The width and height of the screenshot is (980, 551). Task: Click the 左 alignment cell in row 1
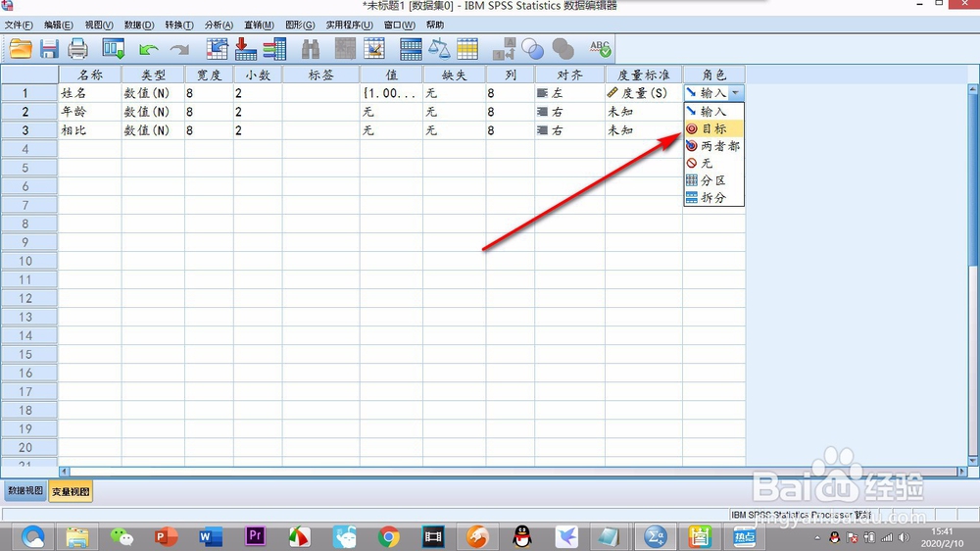[x=569, y=93]
